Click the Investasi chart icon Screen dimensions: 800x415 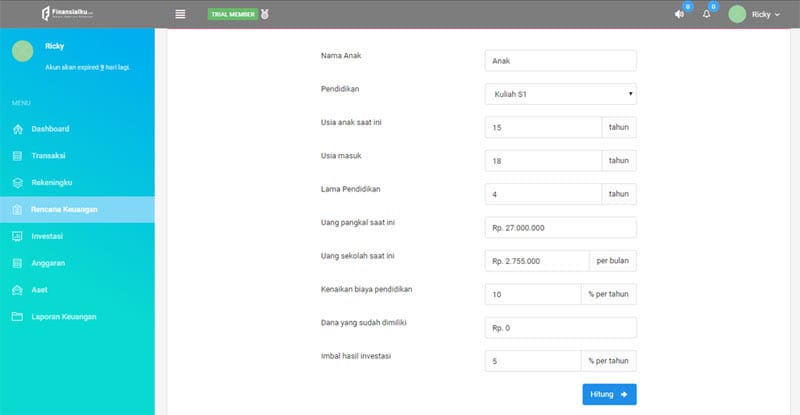click(17, 236)
